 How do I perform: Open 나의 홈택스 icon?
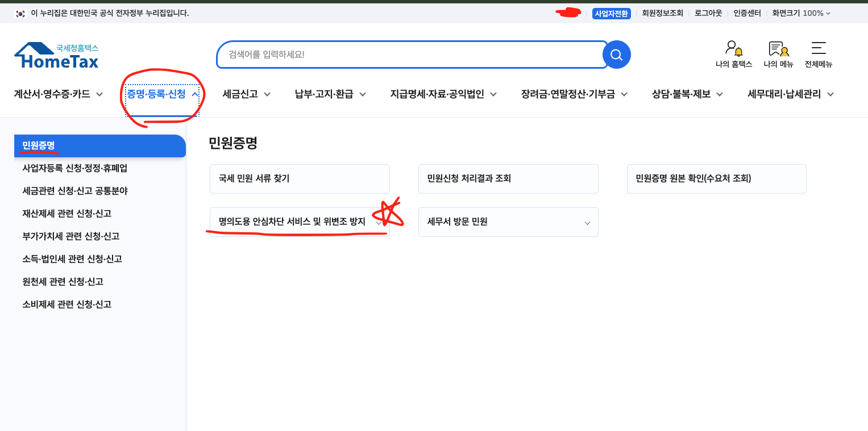point(734,55)
